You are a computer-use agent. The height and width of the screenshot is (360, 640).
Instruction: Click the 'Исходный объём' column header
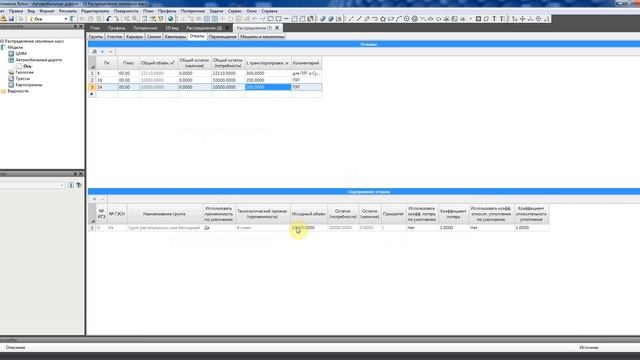[309, 214]
